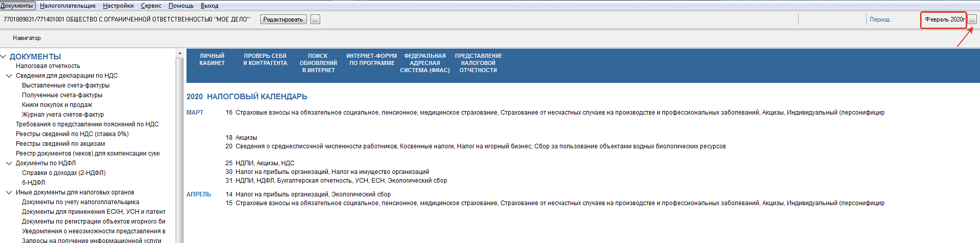Open ФЕДЕРАЛЬНАЯ АДРЕСНАЯ СИСТЕМА (ФИАС) link
The height and width of the screenshot is (243, 980).
pos(425,63)
